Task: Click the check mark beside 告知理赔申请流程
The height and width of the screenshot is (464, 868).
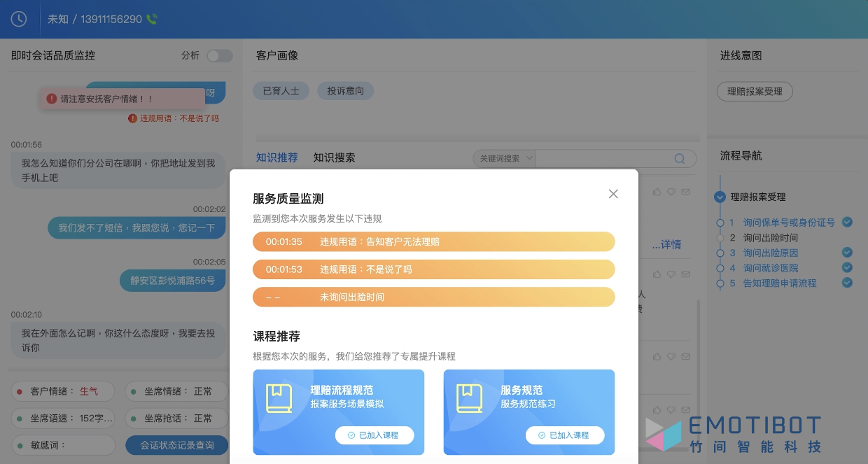Action: click(847, 283)
